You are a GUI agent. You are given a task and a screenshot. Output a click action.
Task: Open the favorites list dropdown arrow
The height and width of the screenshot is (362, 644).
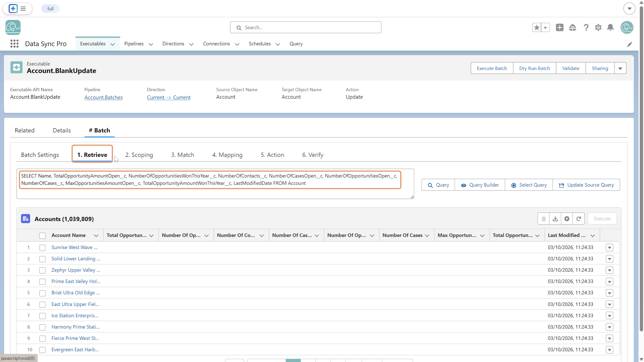coord(545,27)
